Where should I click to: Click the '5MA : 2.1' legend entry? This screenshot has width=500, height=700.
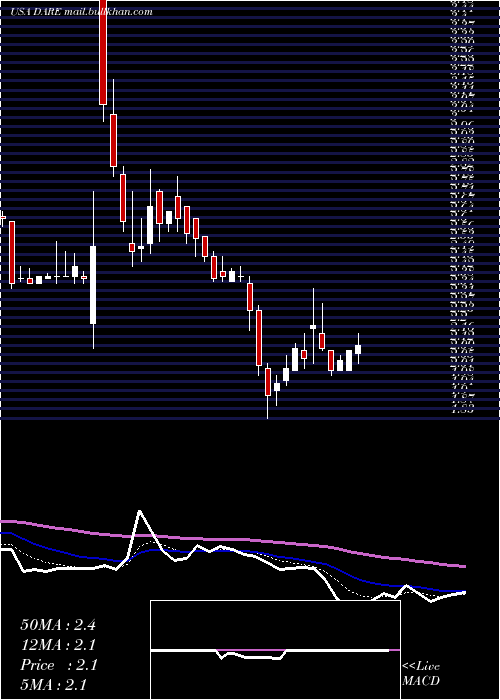pos(53,684)
